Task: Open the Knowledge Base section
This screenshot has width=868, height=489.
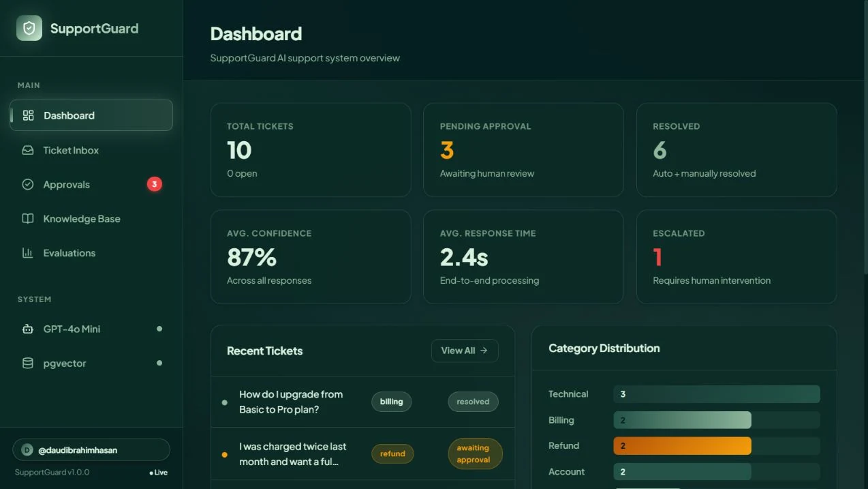Action: pyautogui.click(x=91, y=219)
